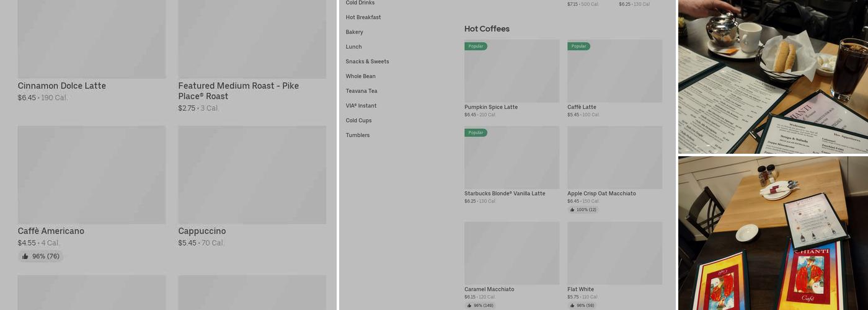Open the Whole Bean category
Image resolution: width=868 pixels, height=310 pixels.
pyautogui.click(x=361, y=76)
